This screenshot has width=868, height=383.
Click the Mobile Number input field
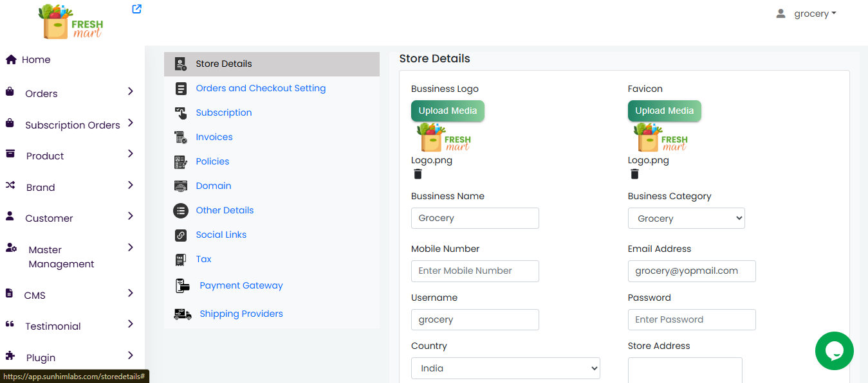(475, 271)
